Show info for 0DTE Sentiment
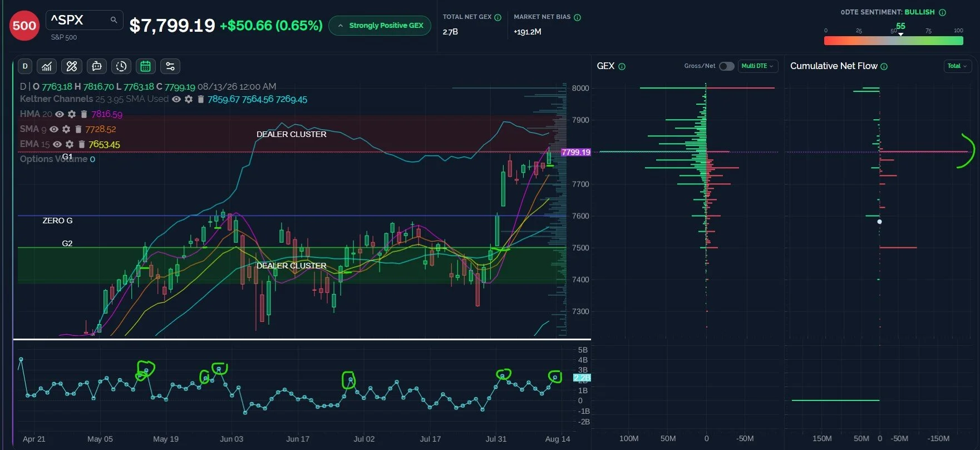Image resolution: width=980 pixels, height=450 pixels. click(942, 12)
